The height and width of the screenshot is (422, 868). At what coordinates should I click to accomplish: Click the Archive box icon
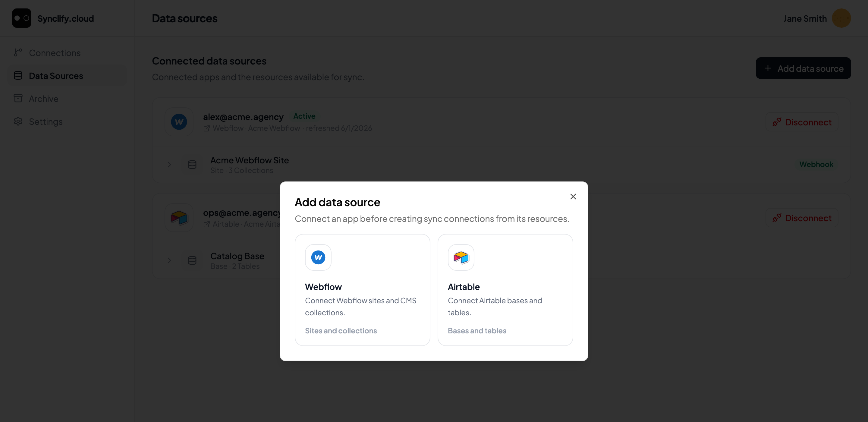(x=18, y=99)
